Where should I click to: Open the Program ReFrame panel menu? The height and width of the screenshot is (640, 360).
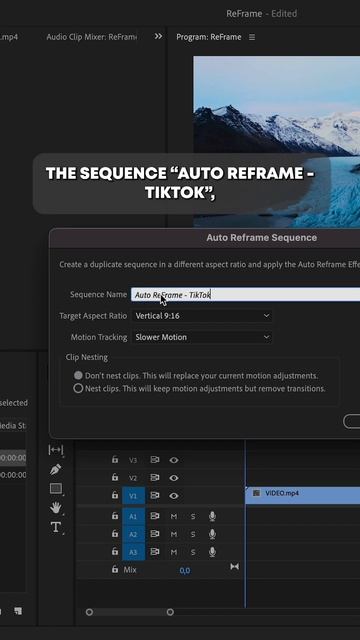pyautogui.click(x=252, y=37)
